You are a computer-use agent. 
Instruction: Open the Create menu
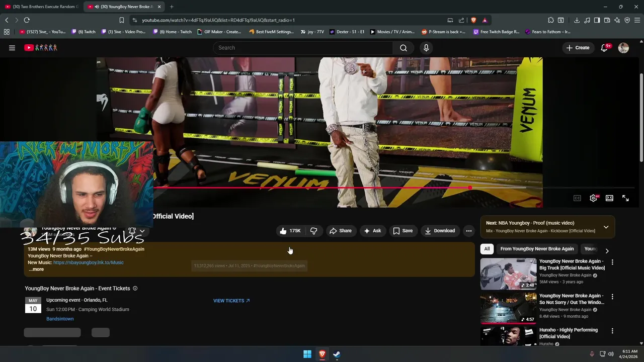(578, 48)
